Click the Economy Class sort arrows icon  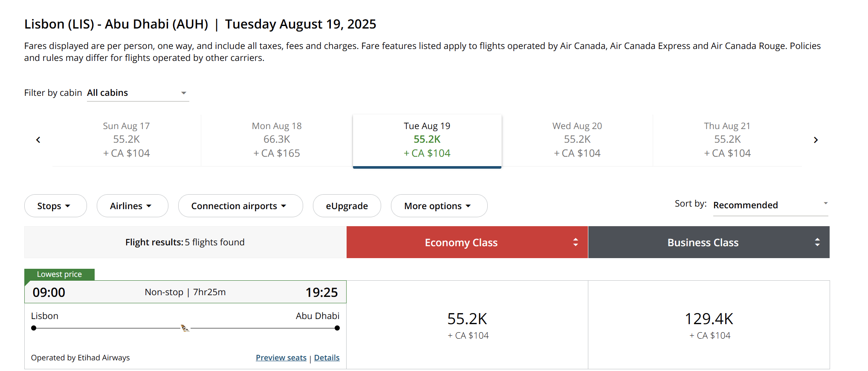click(x=576, y=242)
